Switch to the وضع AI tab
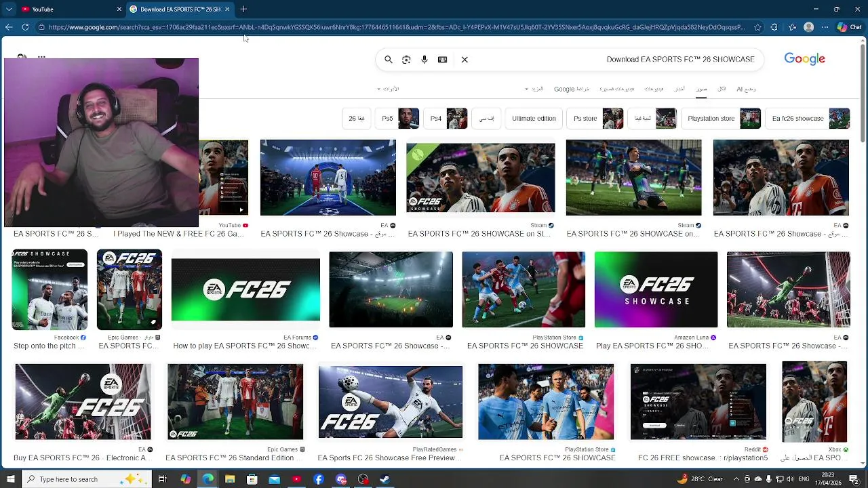This screenshot has width=868, height=488. (x=746, y=89)
